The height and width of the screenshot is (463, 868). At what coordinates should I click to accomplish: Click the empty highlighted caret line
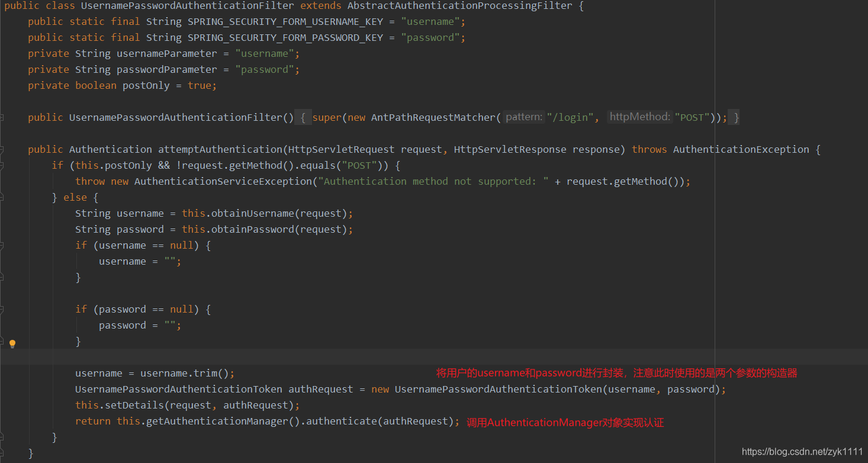pyautogui.click(x=434, y=357)
